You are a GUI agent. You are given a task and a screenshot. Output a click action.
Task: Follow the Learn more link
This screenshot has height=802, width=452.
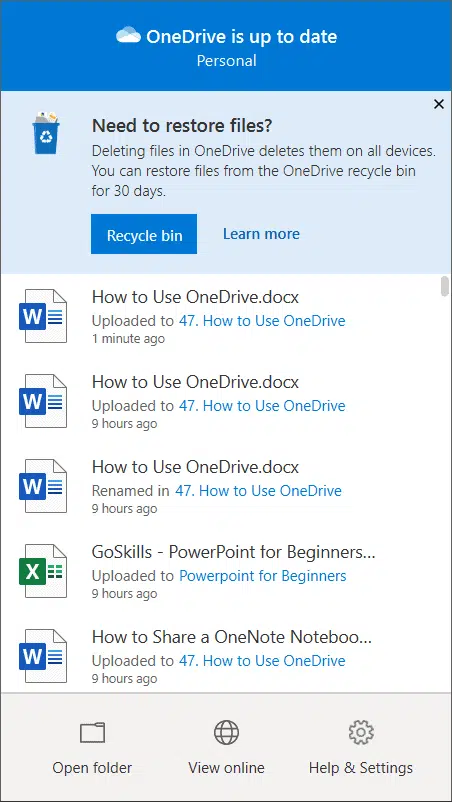pos(261,234)
